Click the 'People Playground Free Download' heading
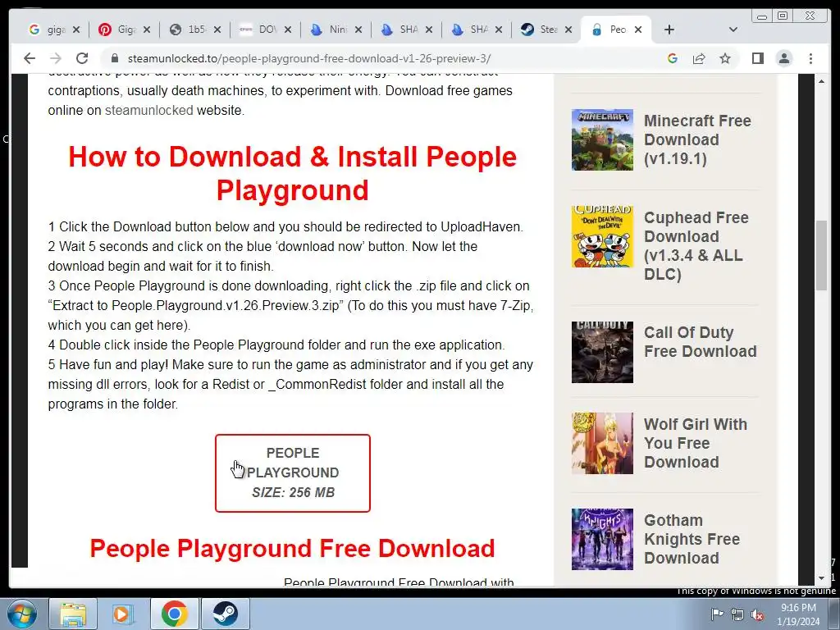The width and height of the screenshot is (840, 630). (x=292, y=548)
